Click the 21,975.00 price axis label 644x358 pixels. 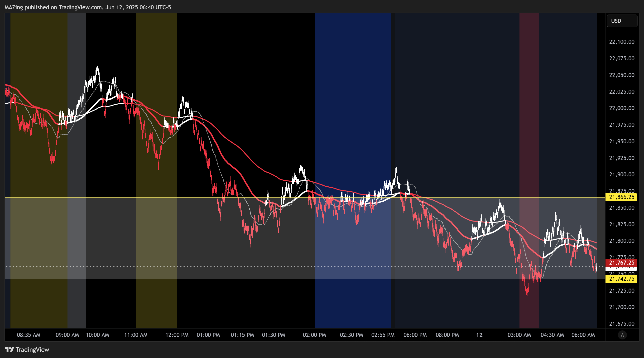pos(622,125)
